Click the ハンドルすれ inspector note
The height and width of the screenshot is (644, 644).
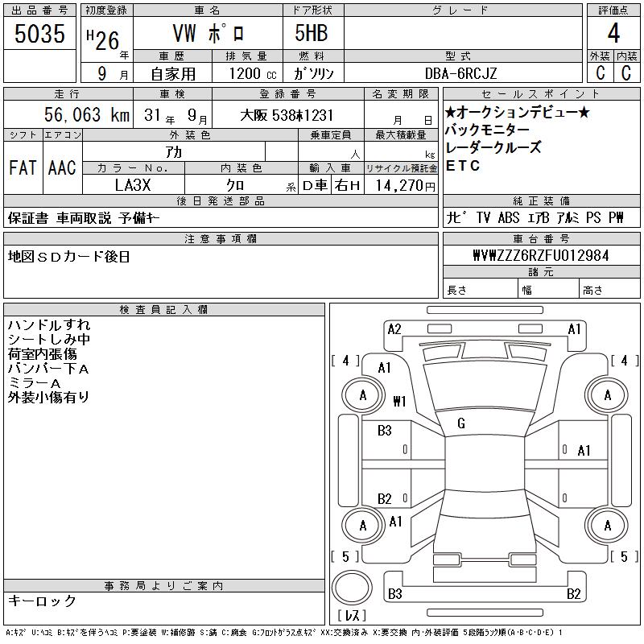[49, 325]
